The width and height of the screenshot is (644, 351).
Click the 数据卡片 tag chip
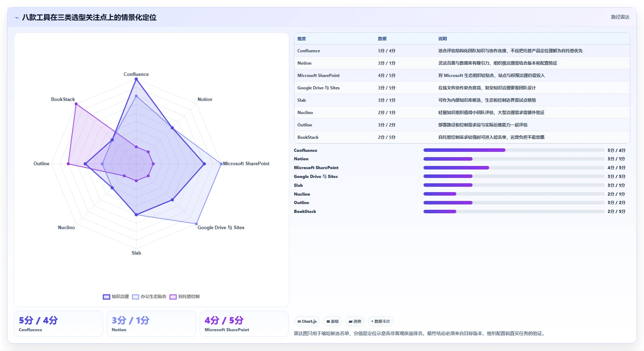[x=380, y=321]
